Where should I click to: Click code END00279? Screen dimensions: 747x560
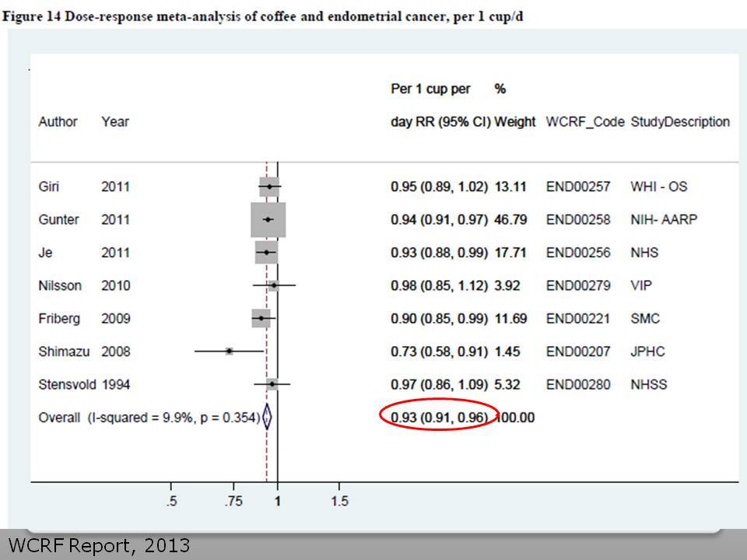coord(578,285)
